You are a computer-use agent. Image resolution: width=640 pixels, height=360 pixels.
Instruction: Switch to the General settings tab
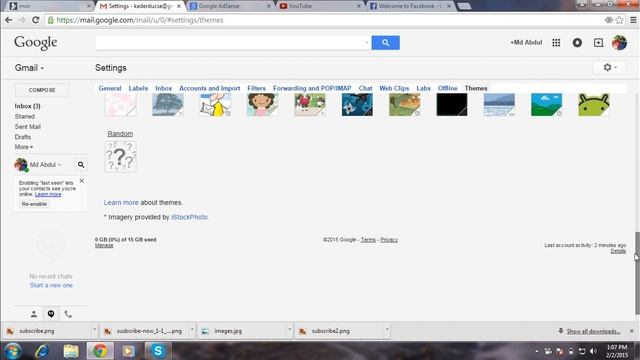point(110,88)
